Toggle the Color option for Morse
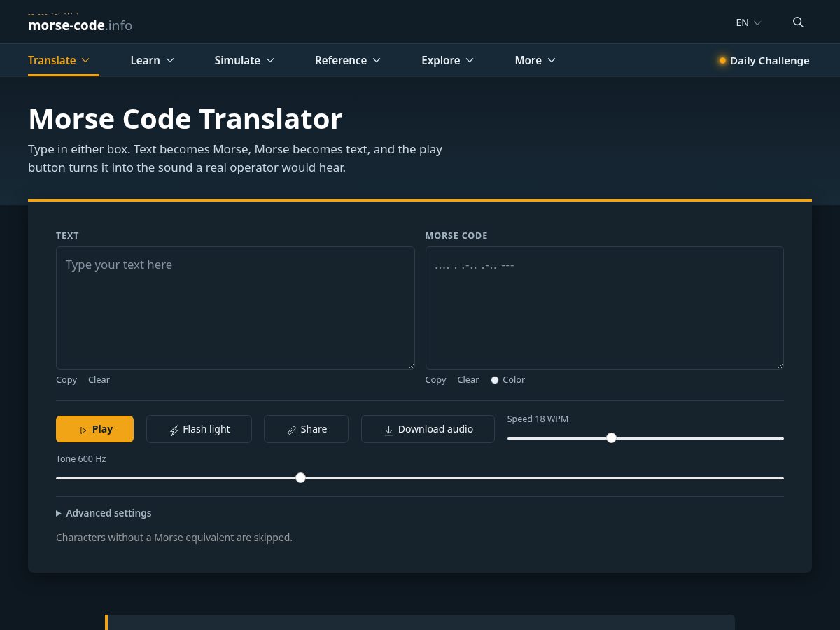 coord(508,379)
